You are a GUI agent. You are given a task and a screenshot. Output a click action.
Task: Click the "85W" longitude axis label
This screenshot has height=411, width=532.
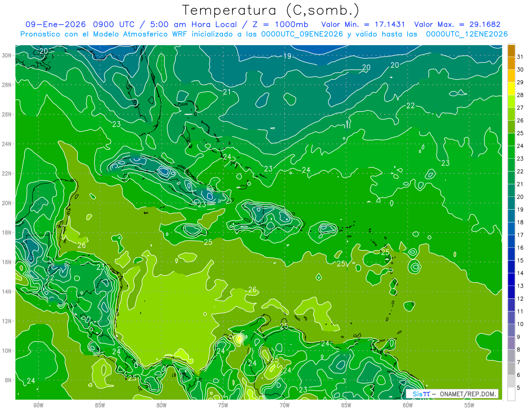coord(100,405)
